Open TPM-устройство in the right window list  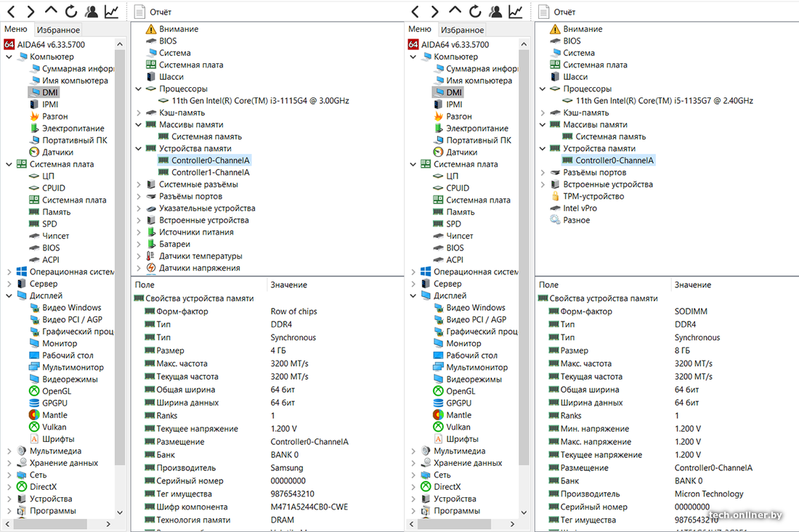[587, 197]
